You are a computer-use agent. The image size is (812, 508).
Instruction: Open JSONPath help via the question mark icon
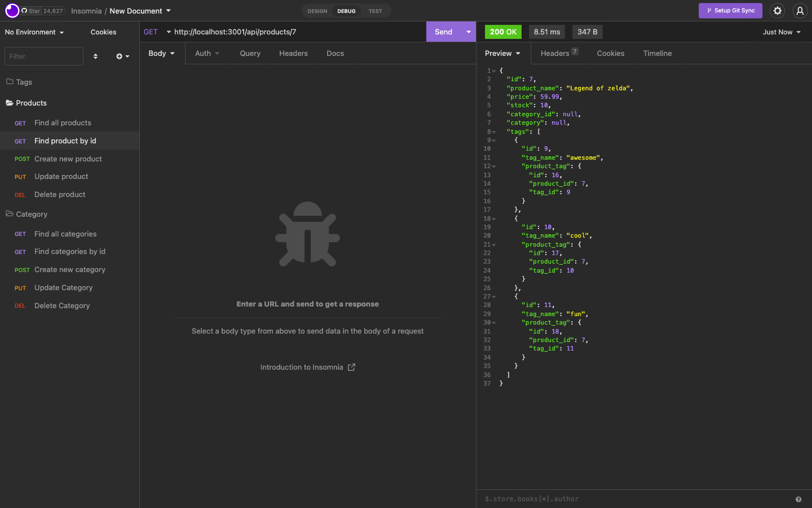pyautogui.click(x=798, y=499)
